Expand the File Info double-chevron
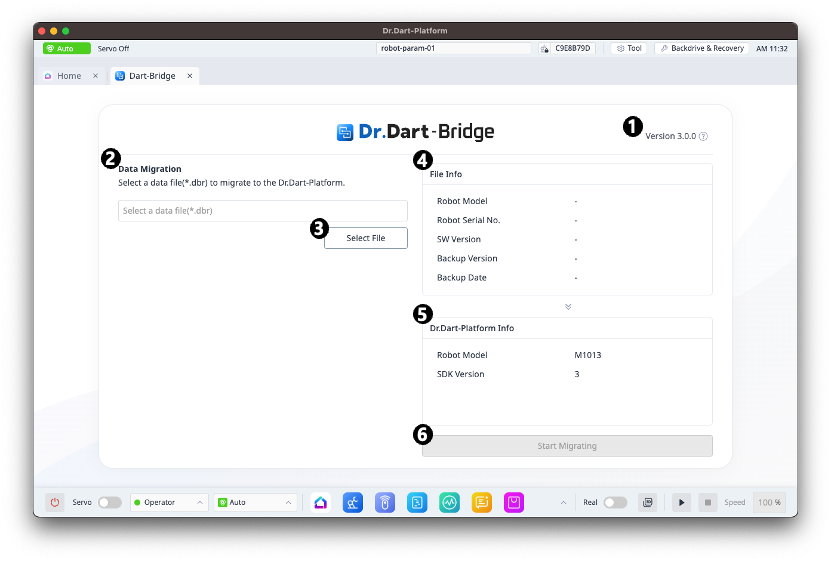Screen dimensions: 831x561 [x=568, y=306]
